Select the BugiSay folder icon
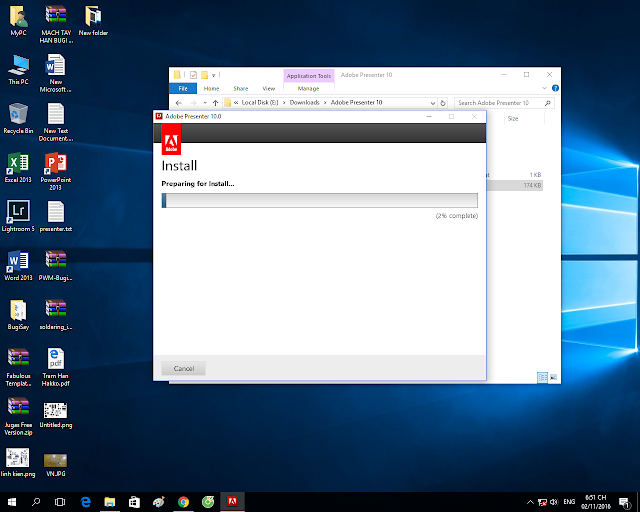Screen dimensions: 640x512 coord(18,315)
